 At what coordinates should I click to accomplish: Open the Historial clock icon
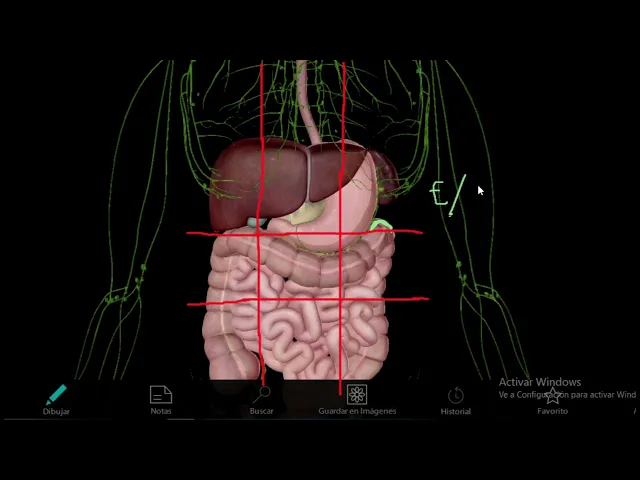[x=456, y=395]
